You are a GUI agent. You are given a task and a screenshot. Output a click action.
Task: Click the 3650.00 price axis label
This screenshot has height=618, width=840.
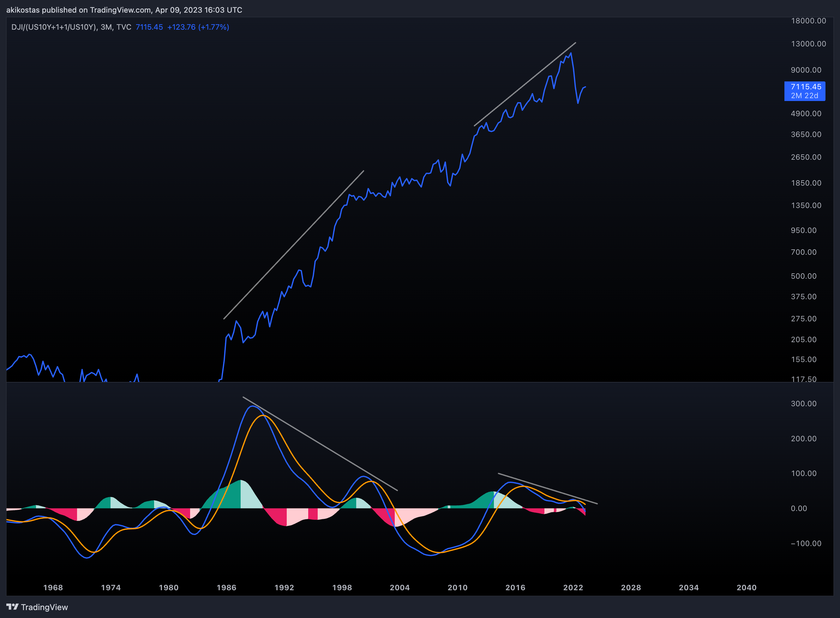tap(806, 134)
